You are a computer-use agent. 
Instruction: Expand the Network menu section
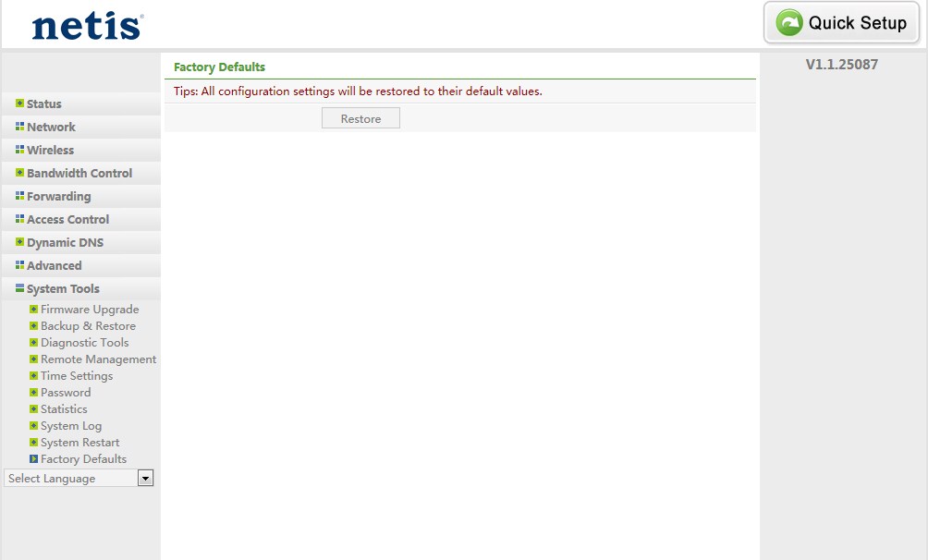point(51,127)
